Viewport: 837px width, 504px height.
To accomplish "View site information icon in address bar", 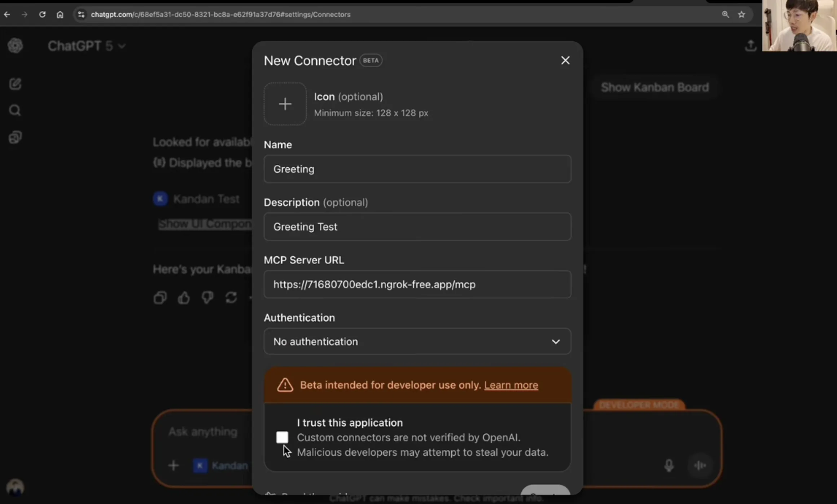I will [x=81, y=14].
